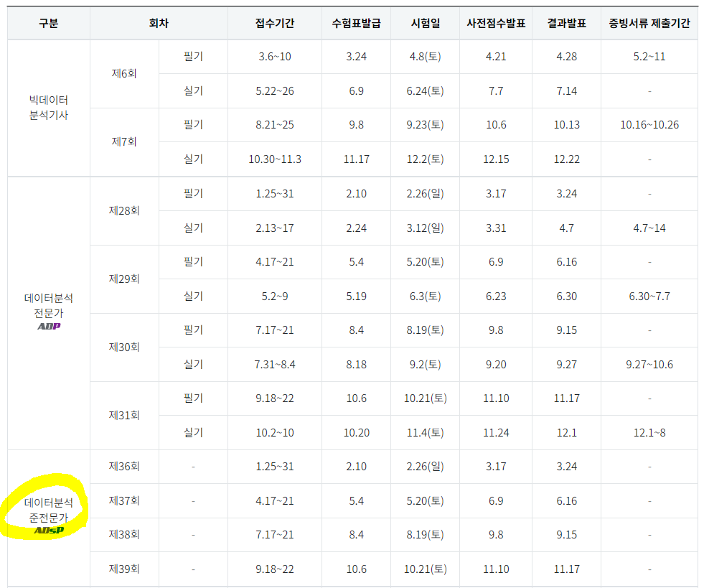Click the 6.30~7.7 submission period
Image resolution: width=704 pixels, height=588 pixels.
[649, 296]
